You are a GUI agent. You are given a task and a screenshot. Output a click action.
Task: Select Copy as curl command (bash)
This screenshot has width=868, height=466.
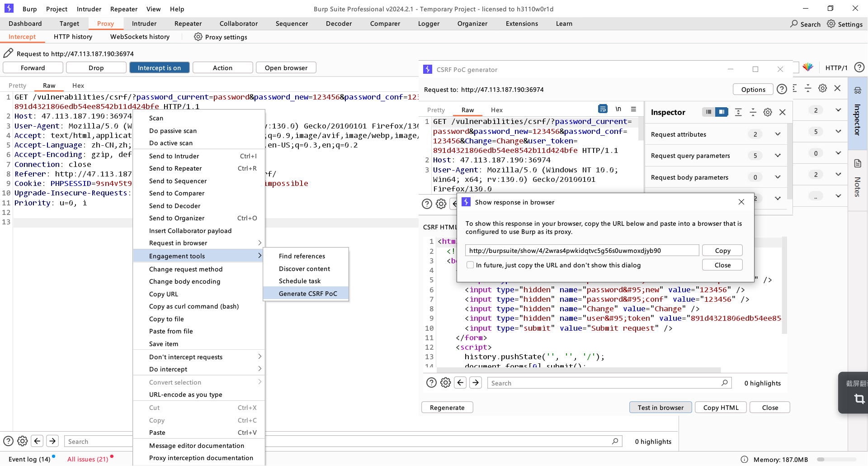point(199,306)
